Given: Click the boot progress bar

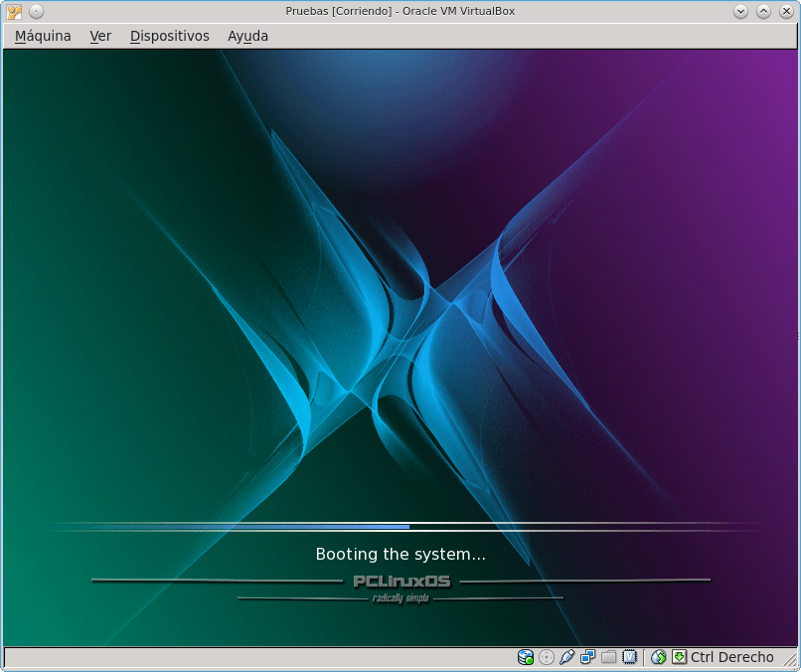Looking at the screenshot, I should [x=405, y=526].
